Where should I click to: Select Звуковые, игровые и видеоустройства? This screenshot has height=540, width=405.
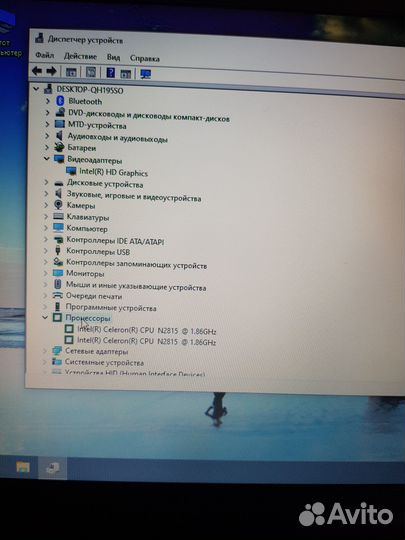click(134, 196)
